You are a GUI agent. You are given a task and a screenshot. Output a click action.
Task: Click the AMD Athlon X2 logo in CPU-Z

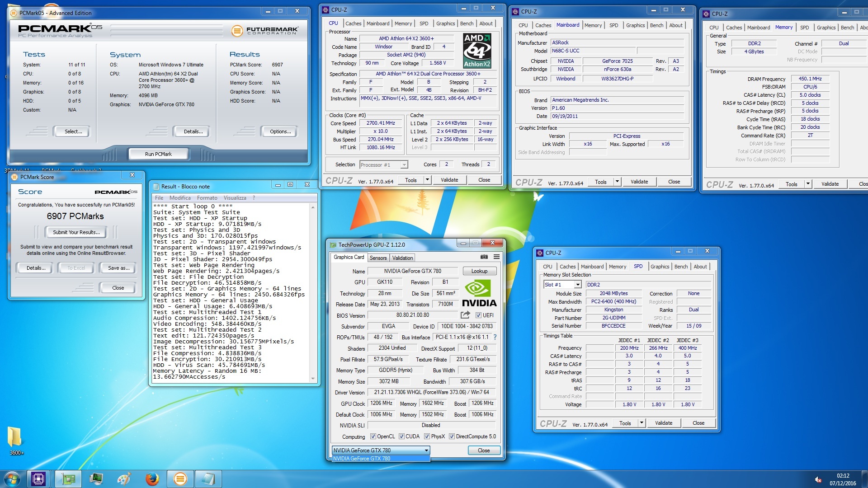pos(477,51)
